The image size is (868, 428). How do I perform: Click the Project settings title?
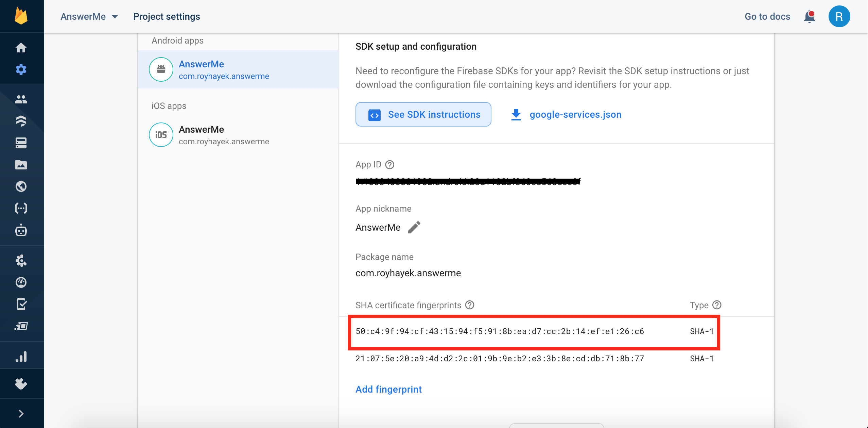167,16
